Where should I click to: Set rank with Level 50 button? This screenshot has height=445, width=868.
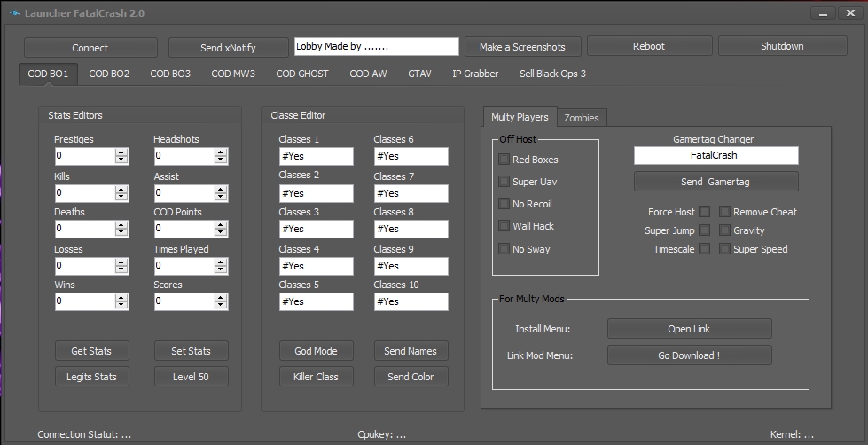(x=191, y=377)
